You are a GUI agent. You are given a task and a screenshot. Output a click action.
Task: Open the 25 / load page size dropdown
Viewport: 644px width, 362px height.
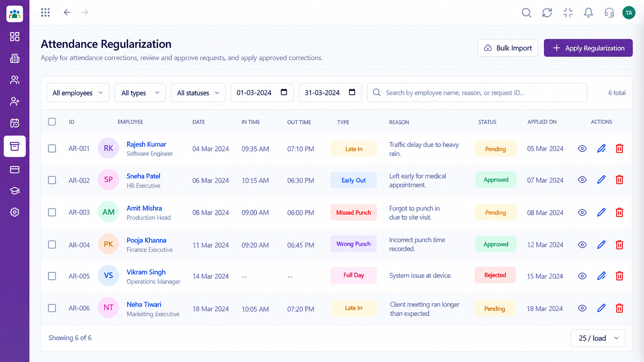(x=598, y=338)
